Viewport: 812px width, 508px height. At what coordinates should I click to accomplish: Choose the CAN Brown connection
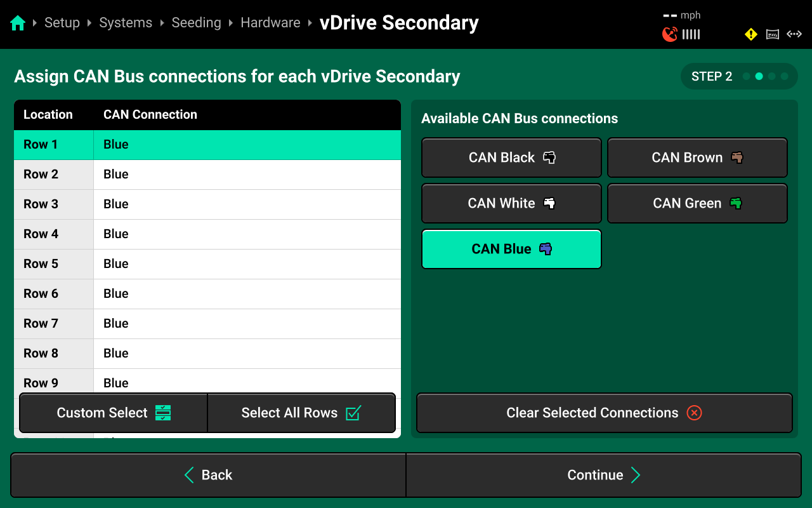[697, 157]
